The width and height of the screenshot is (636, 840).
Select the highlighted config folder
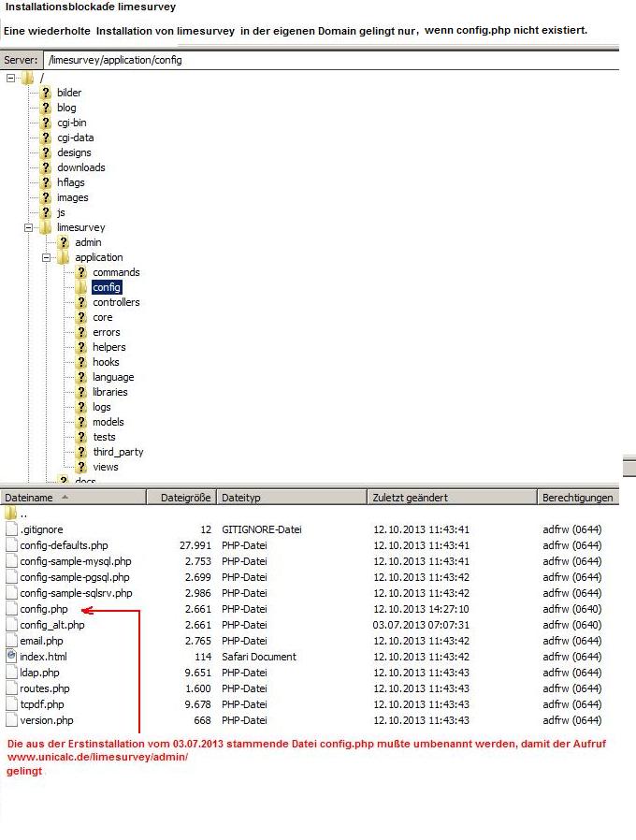click(107, 288)
